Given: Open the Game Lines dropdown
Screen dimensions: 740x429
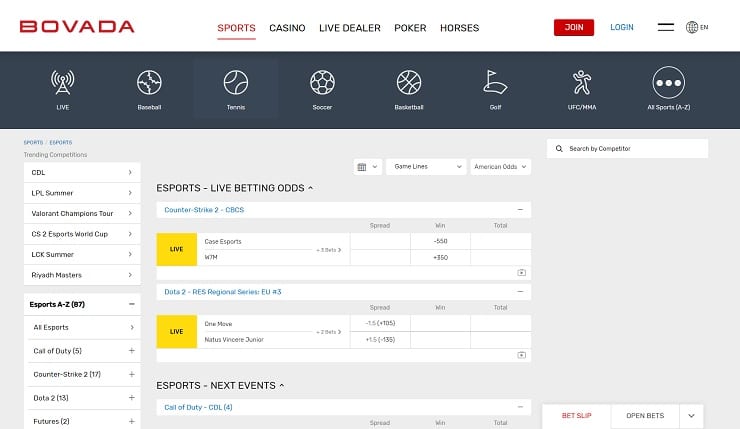Looking at the screenshot, I should tap(426, 167).
